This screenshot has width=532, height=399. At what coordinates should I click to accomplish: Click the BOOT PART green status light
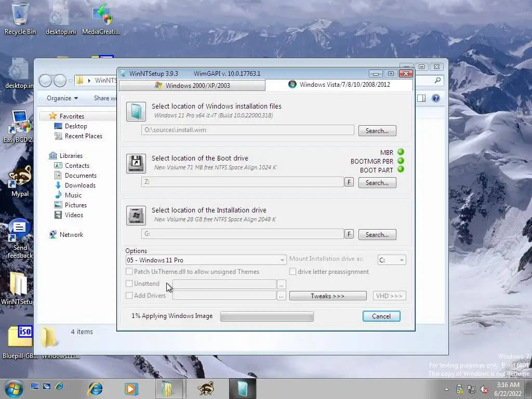(401, 169)
